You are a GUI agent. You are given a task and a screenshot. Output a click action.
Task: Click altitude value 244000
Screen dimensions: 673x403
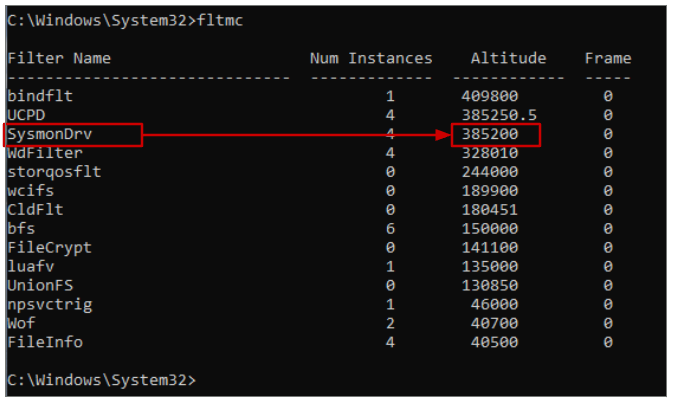490,172
